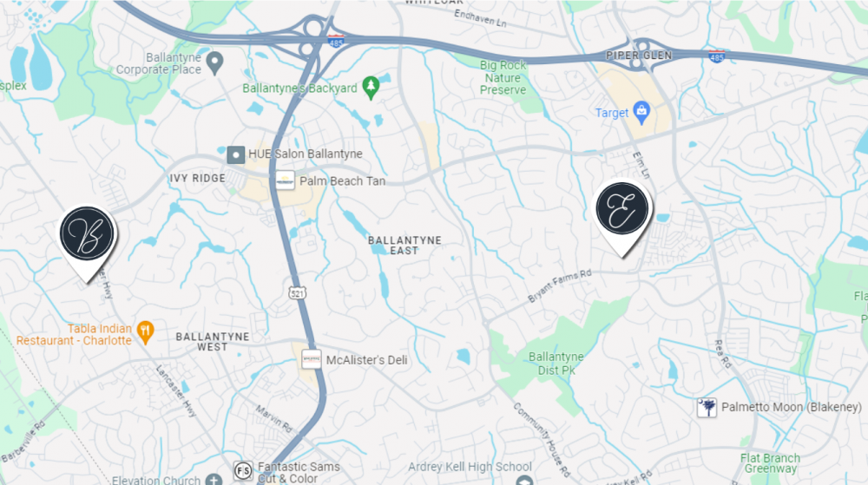Click the custom E location pin
Screen dimensions: 868x485
[622, 218]
